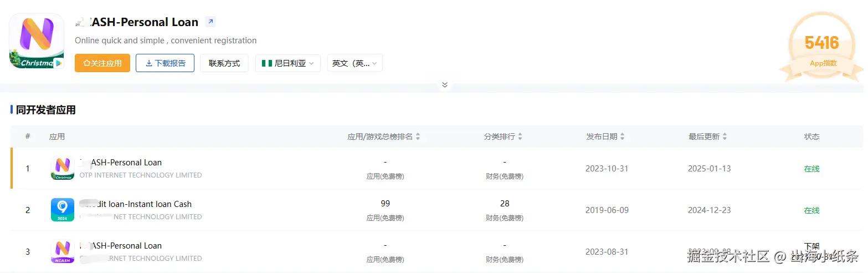Viewport: 868px width, 273px height.
Task: Open row 1 ASH-Personal Loan app link
Action: click(121, 163)
